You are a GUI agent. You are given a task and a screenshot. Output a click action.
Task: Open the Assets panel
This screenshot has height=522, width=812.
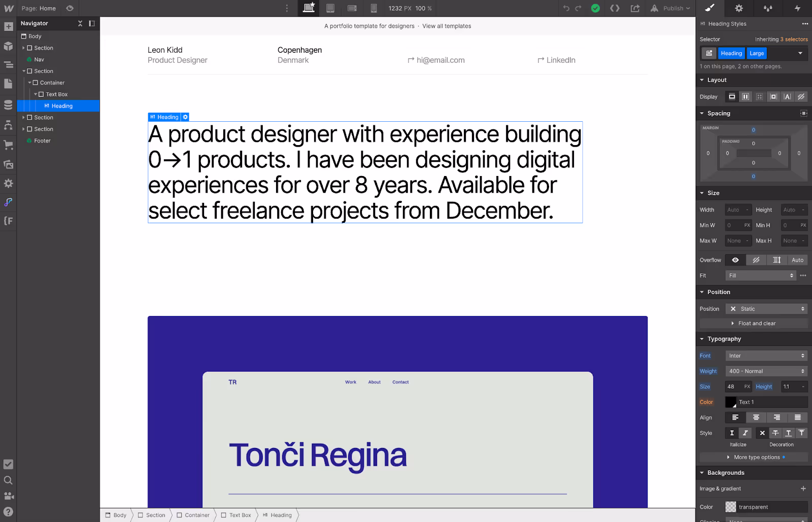coord(8,164)
